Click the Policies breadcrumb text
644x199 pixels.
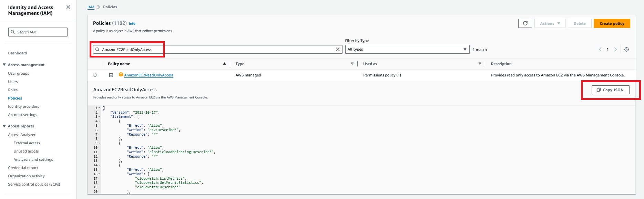[x=110, y=7]
